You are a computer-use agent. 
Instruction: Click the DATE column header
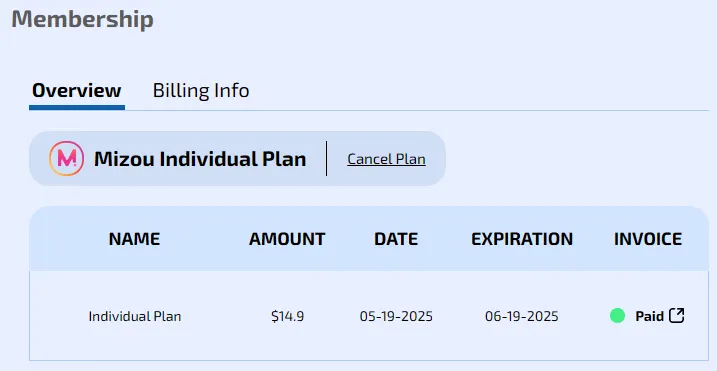(x=396, y=239)
